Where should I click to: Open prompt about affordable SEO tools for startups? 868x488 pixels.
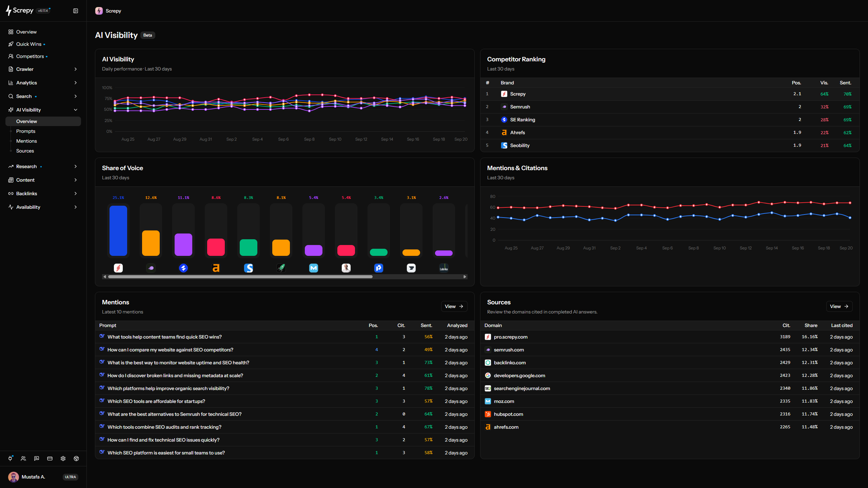tap(156, 401)
